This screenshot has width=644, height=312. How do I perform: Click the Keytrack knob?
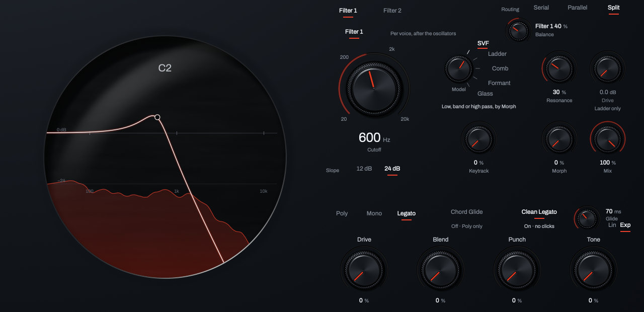point(478,139)
